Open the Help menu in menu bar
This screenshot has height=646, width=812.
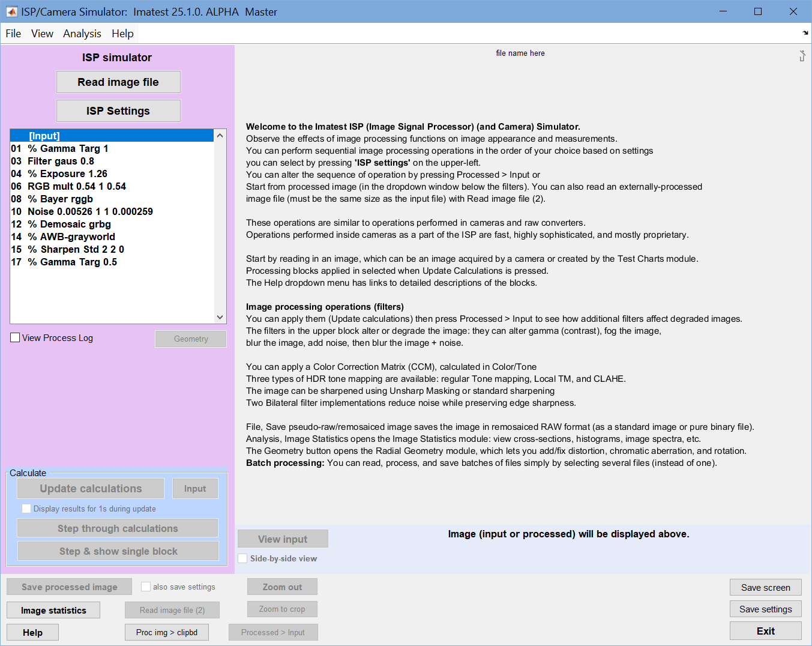pyautogui.click(x=122, y=34)
